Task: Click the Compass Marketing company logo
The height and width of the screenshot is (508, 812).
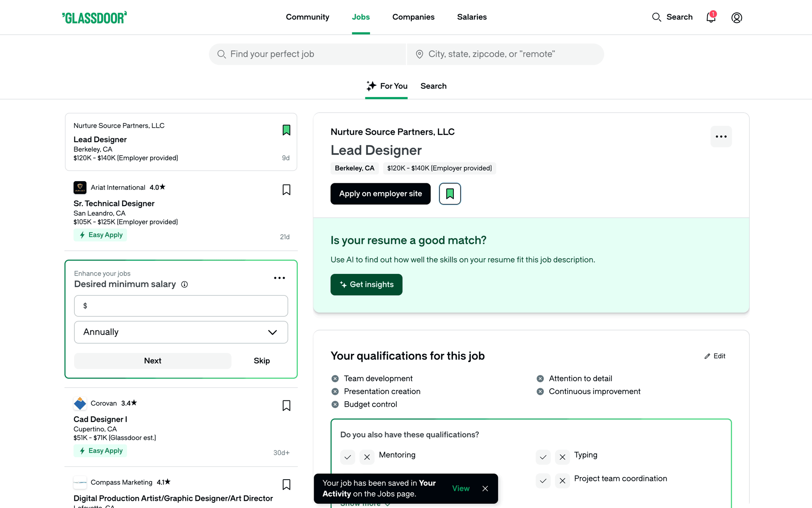Action: pyautogui.click(x=80, y=483)
